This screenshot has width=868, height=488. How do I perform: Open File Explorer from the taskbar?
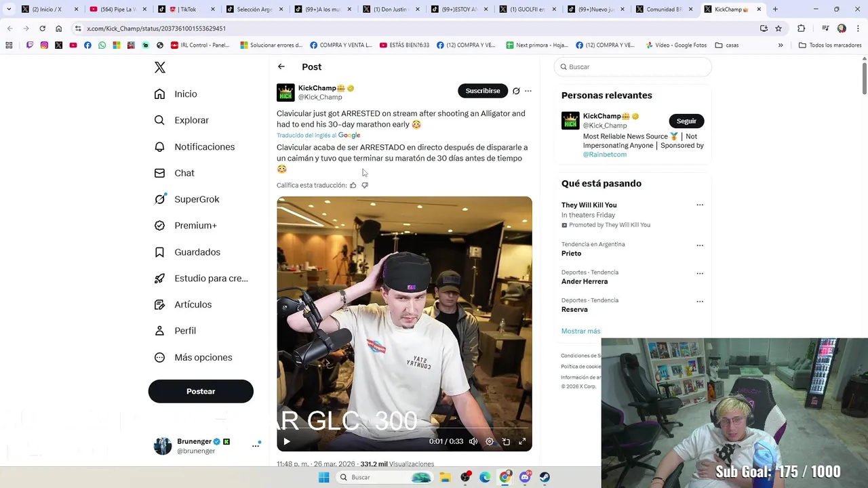[x=446, y=477]
